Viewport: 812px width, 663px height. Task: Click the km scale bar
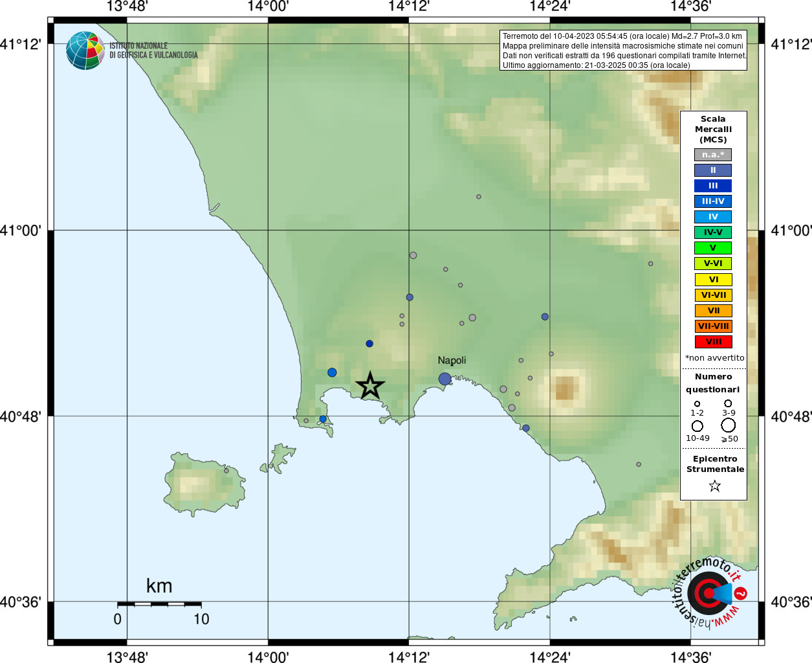tap(159, 604)
